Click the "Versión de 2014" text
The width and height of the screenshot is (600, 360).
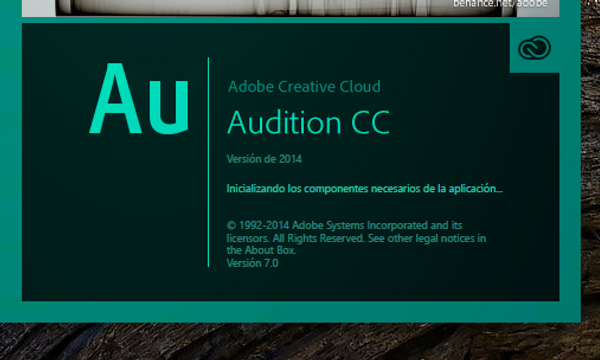tap(264, 159)
